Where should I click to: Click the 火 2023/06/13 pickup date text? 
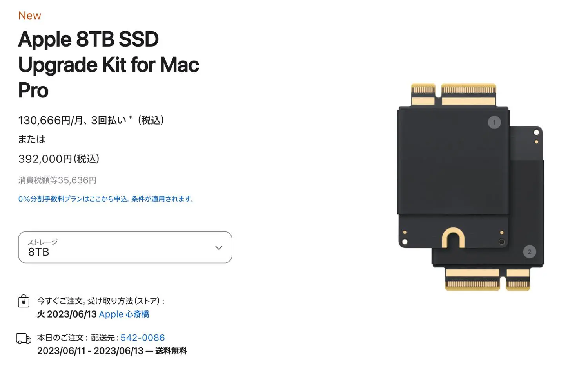67,314
